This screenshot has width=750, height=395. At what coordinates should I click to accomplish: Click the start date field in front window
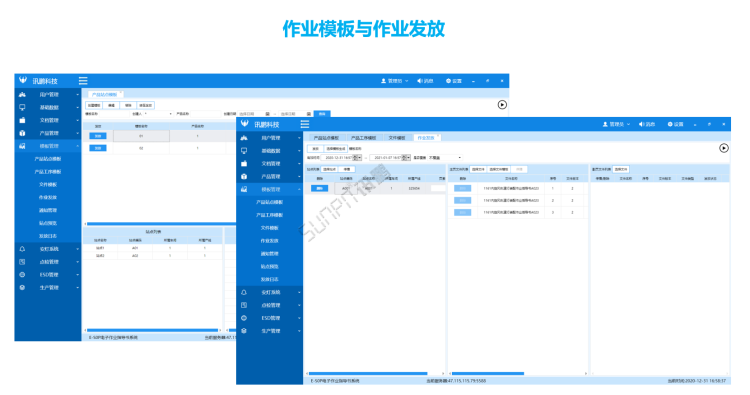click(x=341, y=157)
